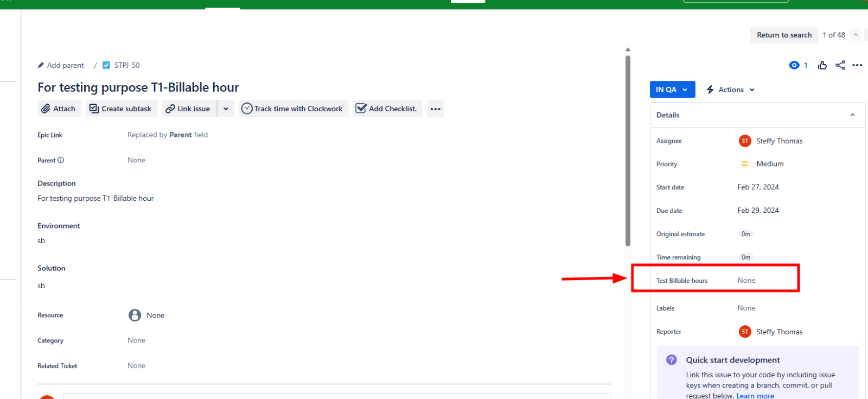
Task: Open toolbar overflow menu beside Add Checklist
Action: [x=435, y=109]
